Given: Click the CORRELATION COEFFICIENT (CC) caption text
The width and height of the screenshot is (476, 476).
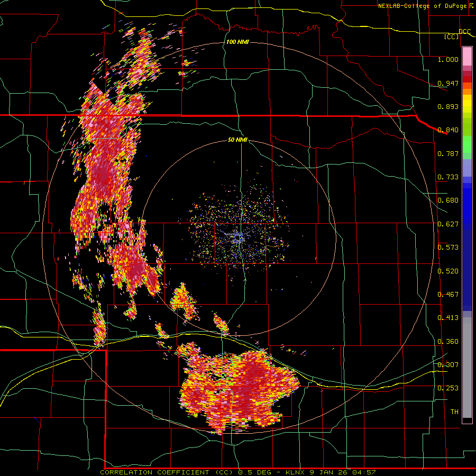Looking at the screenshot, I should pyautogui.click(x=167, y=472).
